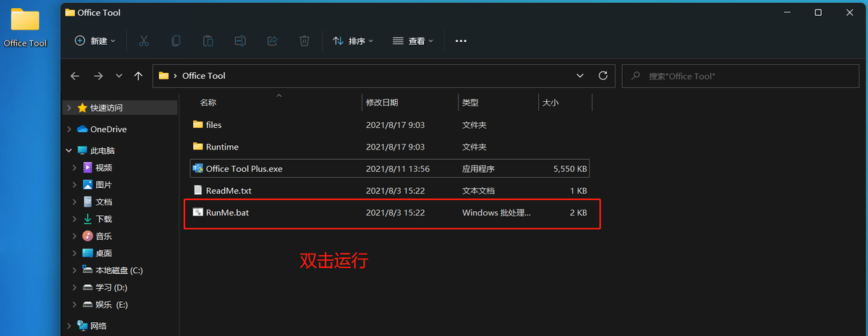Viewport: 868px width, 336px height.
Task: Click the Rename icon in toolbar
Action: tap(240, 41)
